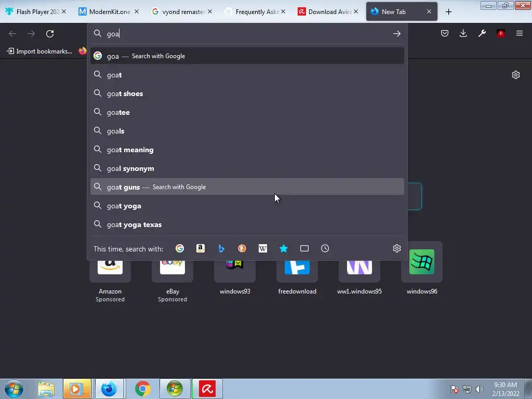
Task: Choose the 'goat shoes' suggestion
Action: pos(247,94)
